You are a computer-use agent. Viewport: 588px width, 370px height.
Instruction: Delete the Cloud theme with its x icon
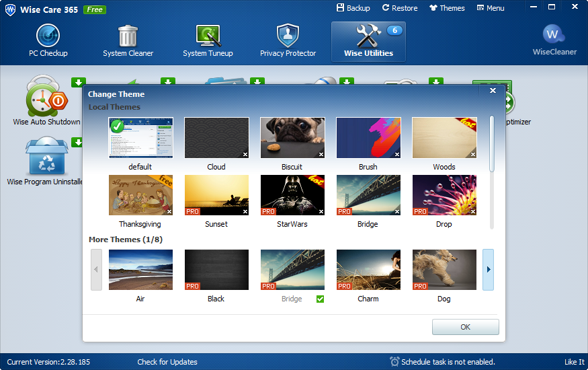coord(245,154)
